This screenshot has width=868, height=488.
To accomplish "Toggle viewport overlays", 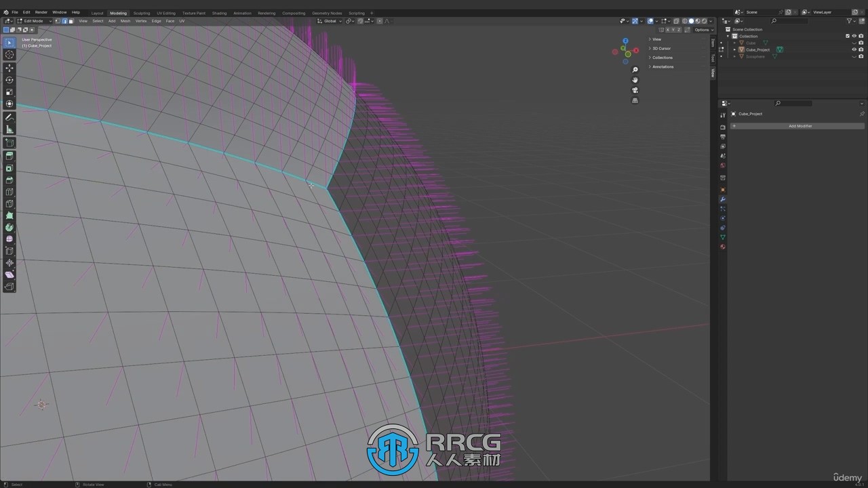I will (650, 21).
